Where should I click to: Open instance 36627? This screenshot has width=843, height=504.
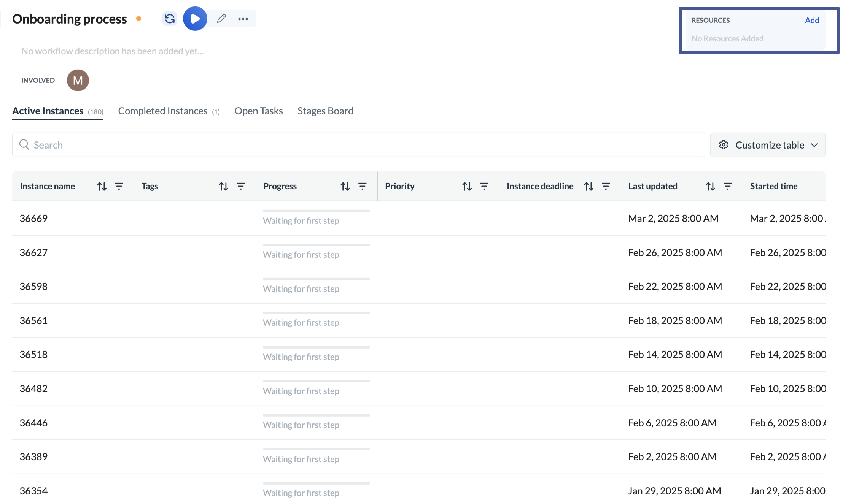[x=33, y=252]
